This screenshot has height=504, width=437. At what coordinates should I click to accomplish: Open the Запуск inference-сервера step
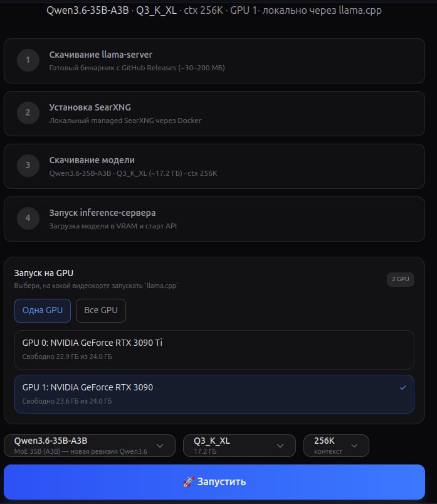pos(214,219)
